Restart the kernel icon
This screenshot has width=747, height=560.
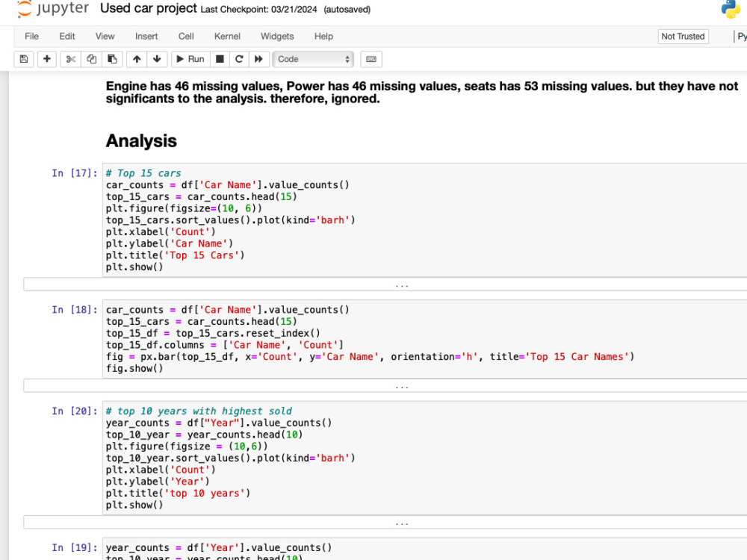(x=239, y=59)
